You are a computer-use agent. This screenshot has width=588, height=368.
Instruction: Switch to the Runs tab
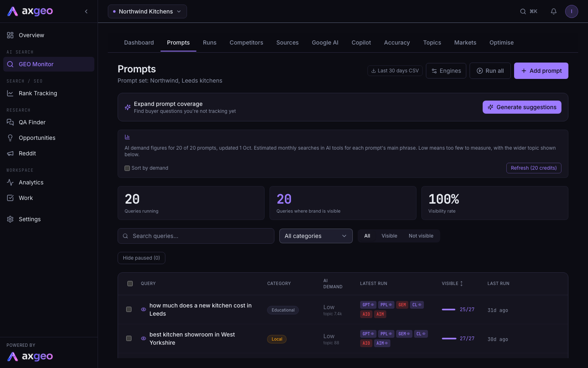tap(209, 43)
